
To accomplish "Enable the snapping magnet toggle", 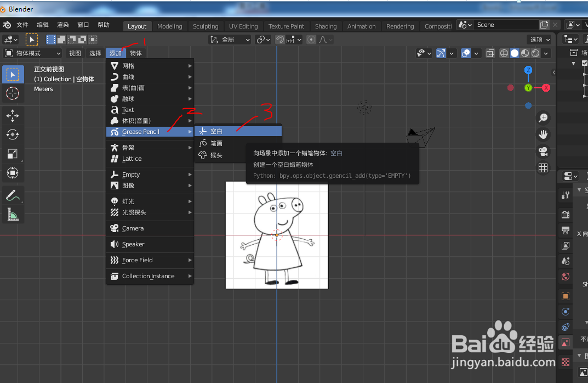I will 279,39.
